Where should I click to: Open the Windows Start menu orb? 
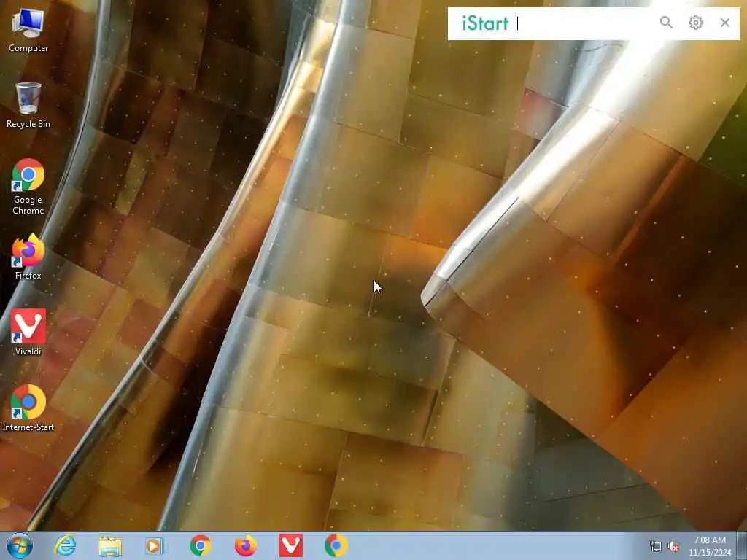coord(20,545)
